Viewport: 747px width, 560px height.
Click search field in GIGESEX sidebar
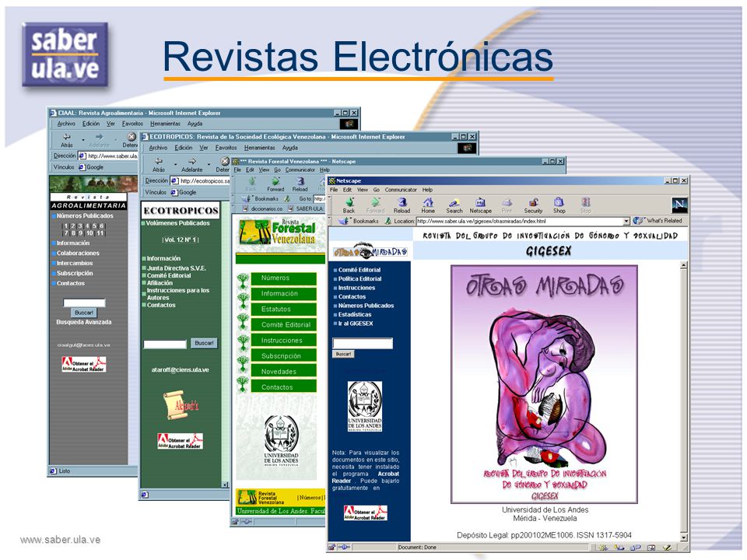pyautogui.click(x=363, y=343)
